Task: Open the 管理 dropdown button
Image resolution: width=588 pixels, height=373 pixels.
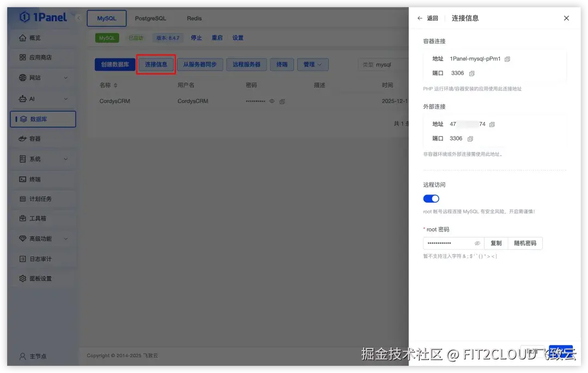Action: (x=313, y=64)
